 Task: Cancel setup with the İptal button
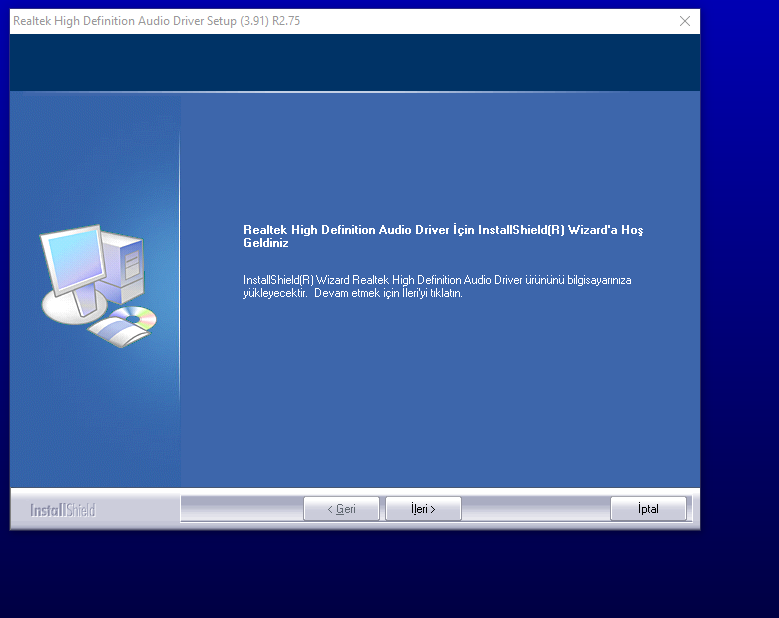click(x=648, y=509)
